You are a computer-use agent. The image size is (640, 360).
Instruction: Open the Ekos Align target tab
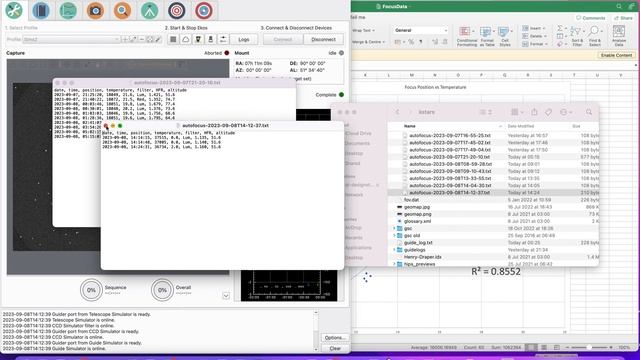(176, 10)
